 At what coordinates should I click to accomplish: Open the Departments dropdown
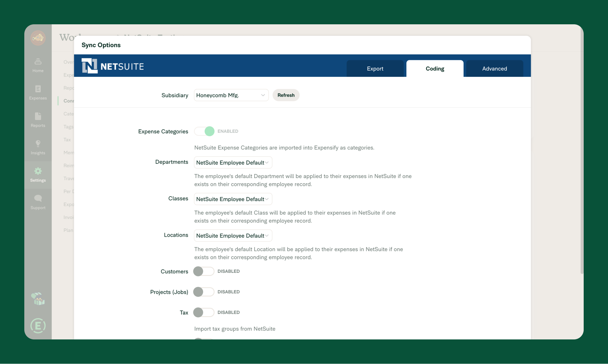point(233,163)
